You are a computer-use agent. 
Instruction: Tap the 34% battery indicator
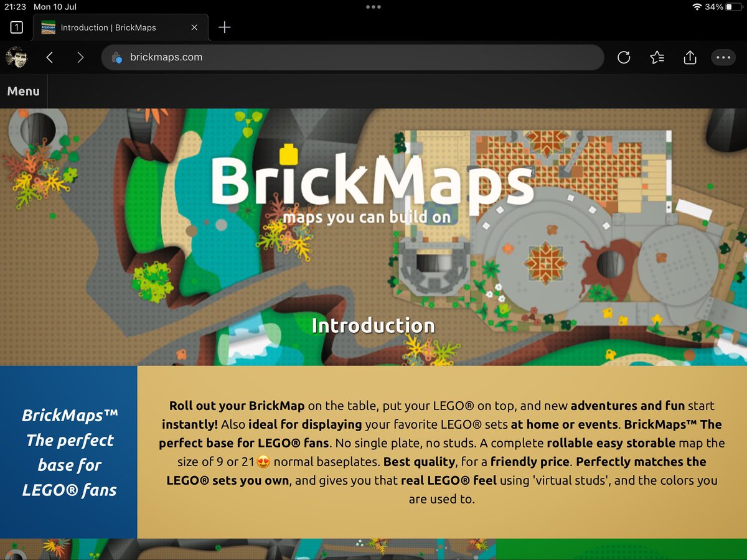[714, 7]
